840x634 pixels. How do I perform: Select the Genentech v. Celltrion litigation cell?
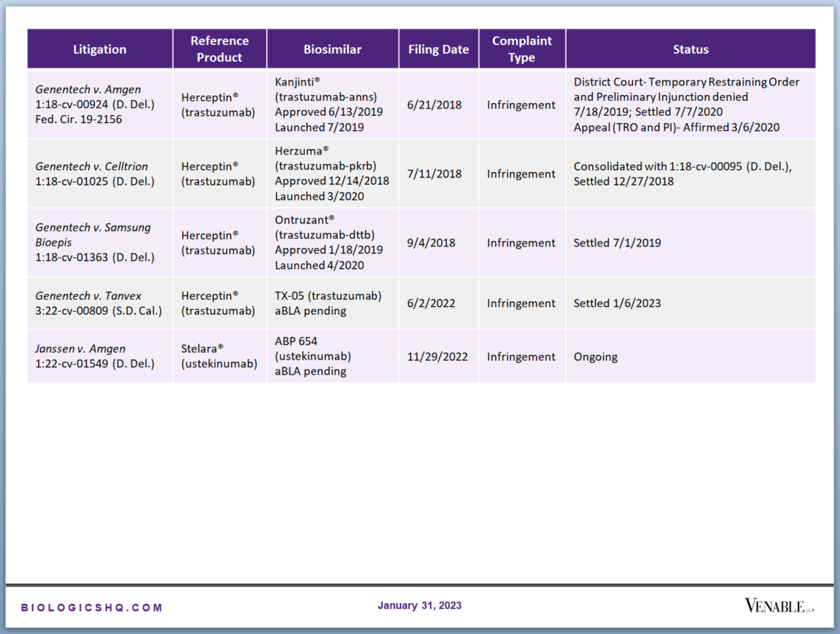(x=100, y=174)
